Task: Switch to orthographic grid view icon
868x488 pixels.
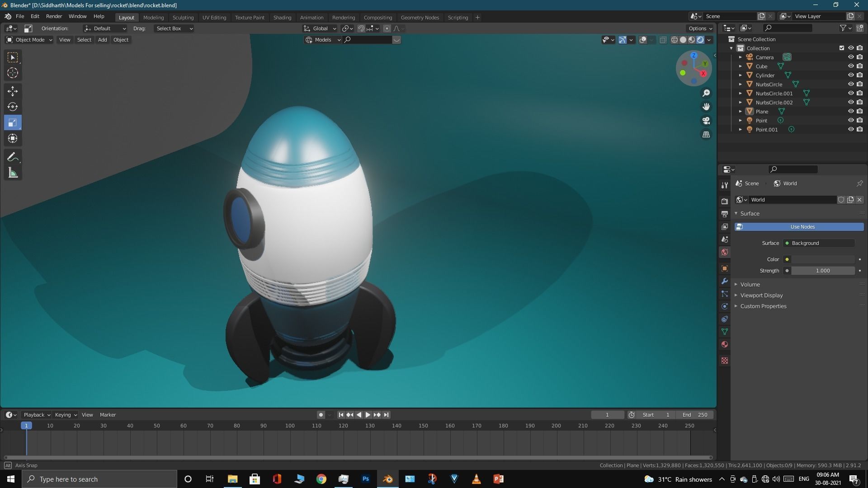Action: [x=706, y=135]
